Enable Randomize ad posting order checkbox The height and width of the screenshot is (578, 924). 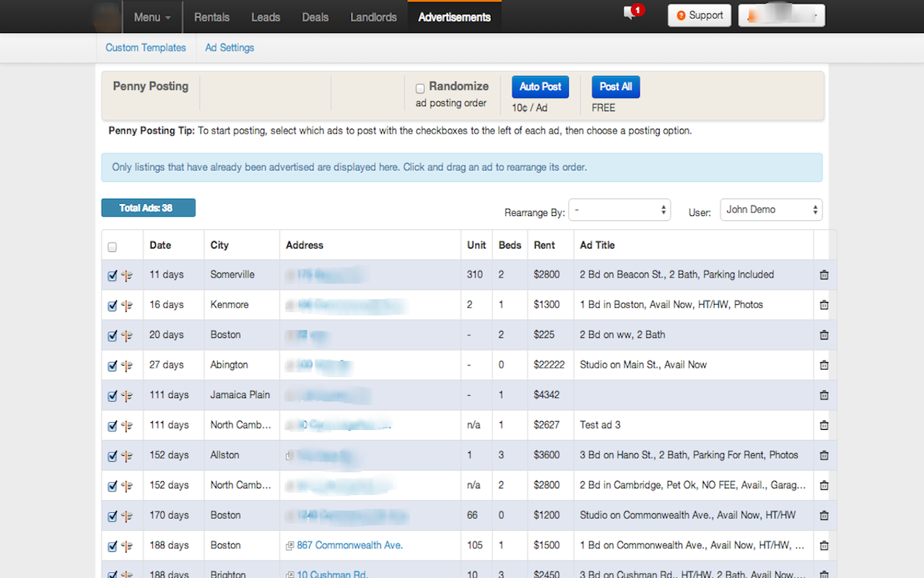tap(420, 89)
